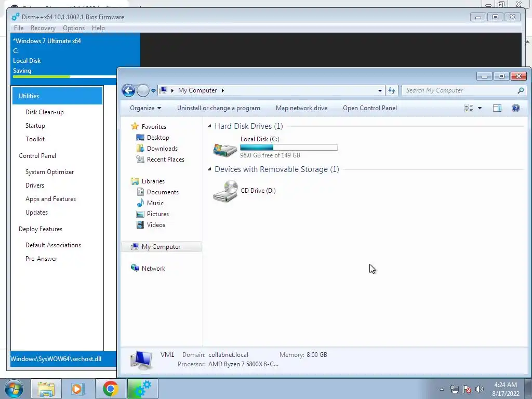Viewport: 532px width, 399px height.
Task: Open the Dism++ Help menu
Action: point(98,28)
